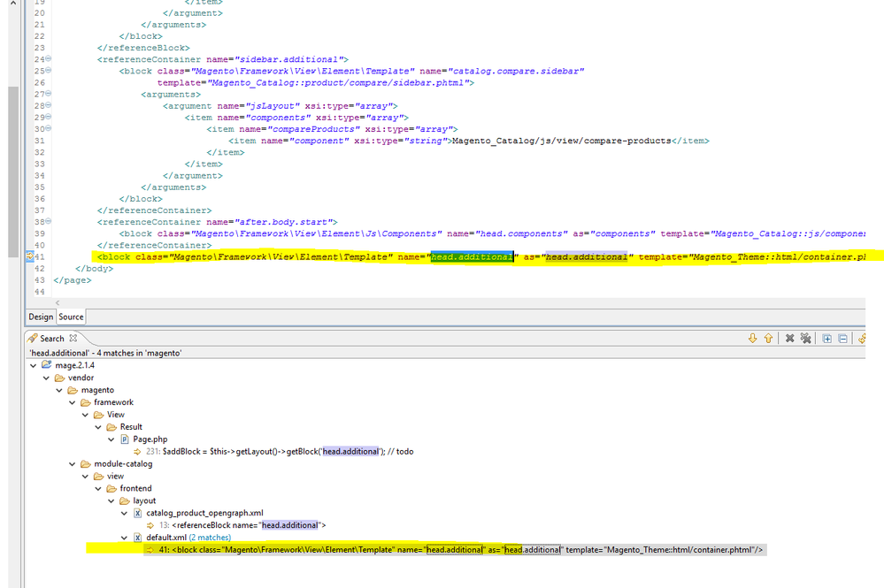Click the Show Next Match down arrow
This screenshot has height=588, width=884.
(753, 338)
